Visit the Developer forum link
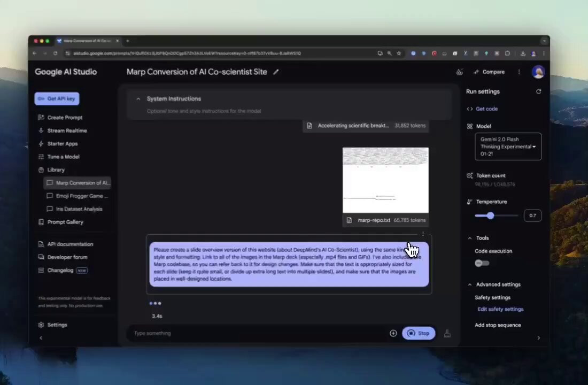 coord(63,257)
